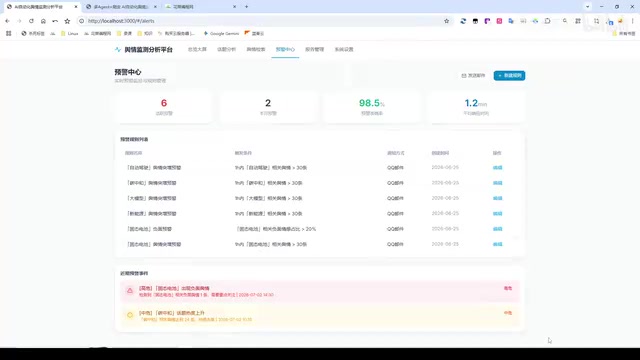Image resolution: width=640 pixels, height=360 pixels.
Task: Switch to the third browser tab
Action: click(200, 7)
